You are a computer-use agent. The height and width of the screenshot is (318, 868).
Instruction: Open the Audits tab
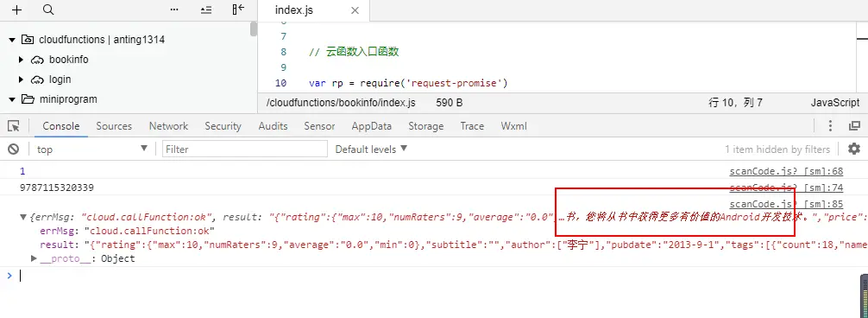coord(273,126)
